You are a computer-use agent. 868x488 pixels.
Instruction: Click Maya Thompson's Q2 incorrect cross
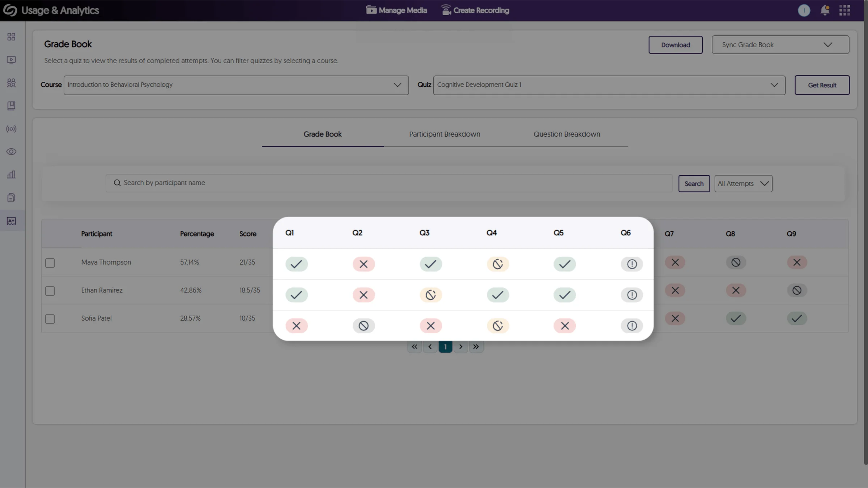coord(363,264)
